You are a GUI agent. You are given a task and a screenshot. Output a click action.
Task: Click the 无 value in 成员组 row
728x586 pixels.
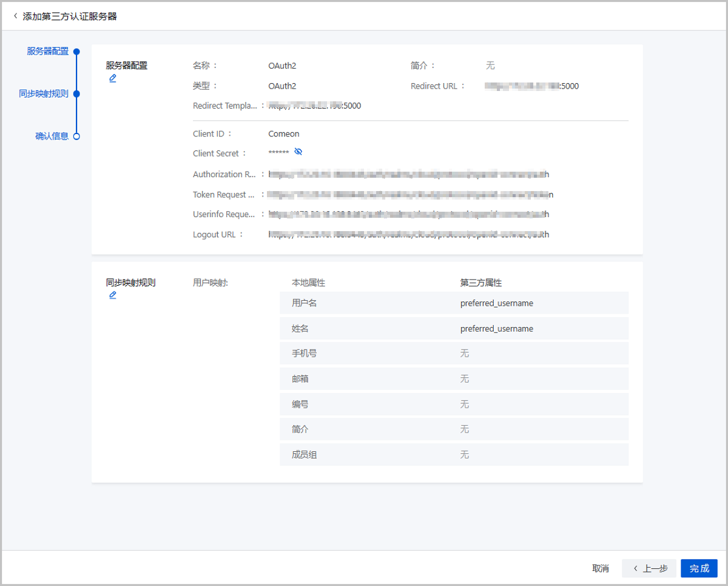pos(465,454)
